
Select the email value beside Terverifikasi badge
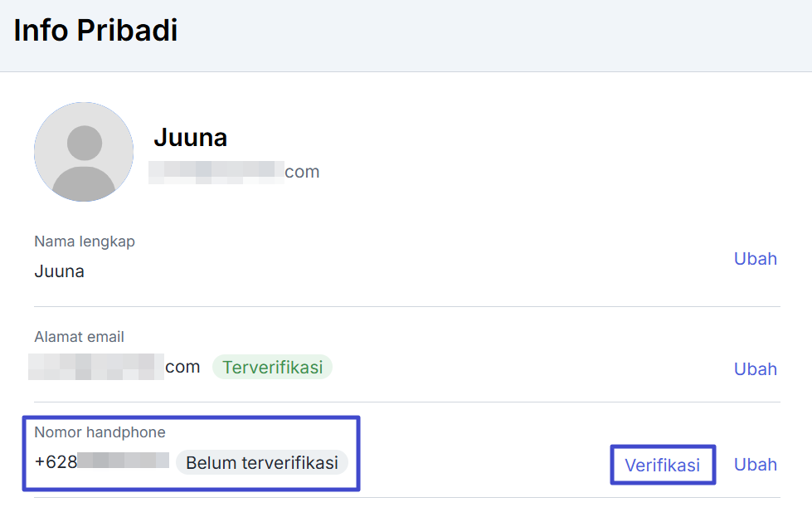click(x=114, y=367)
